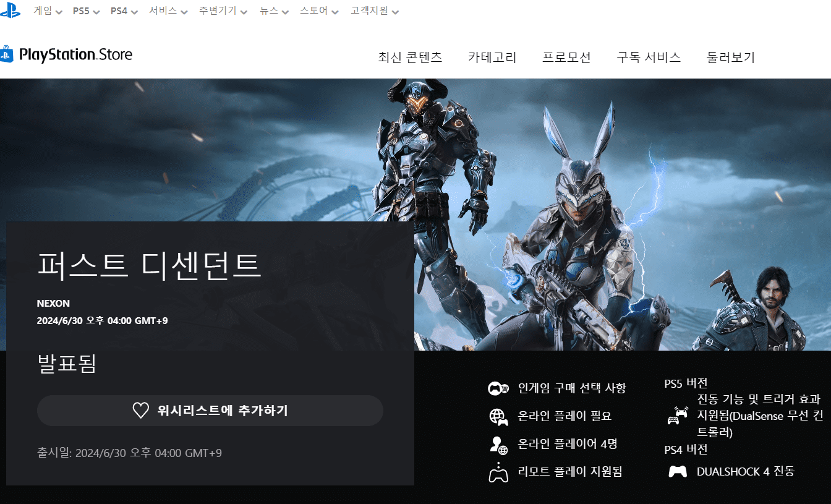Click the DUALSHOCK 4 controller icon
Screen dimensions: 831x504
point(678,472)
